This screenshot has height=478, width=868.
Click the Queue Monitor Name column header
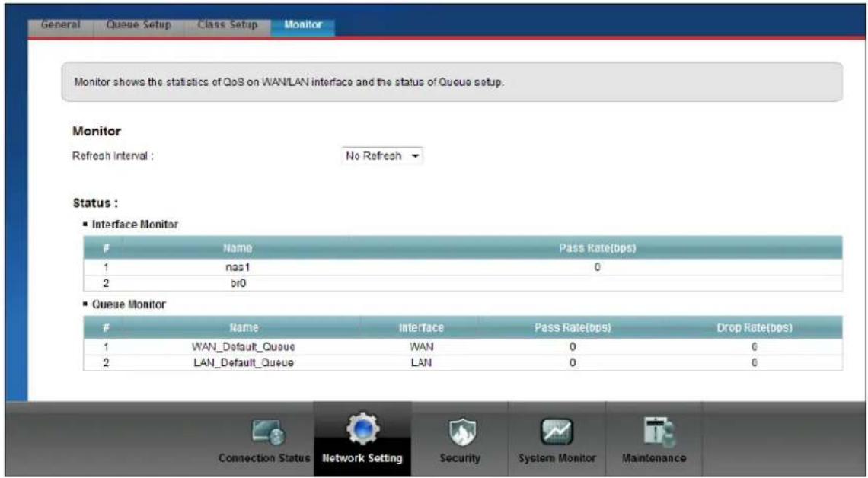coord(244,327)
